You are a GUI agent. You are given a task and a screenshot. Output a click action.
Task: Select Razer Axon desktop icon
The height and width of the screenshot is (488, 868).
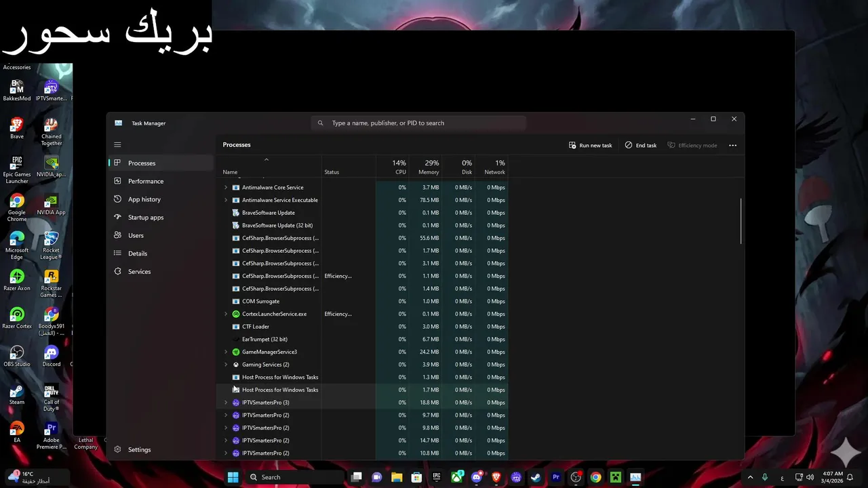pos(17,281)
